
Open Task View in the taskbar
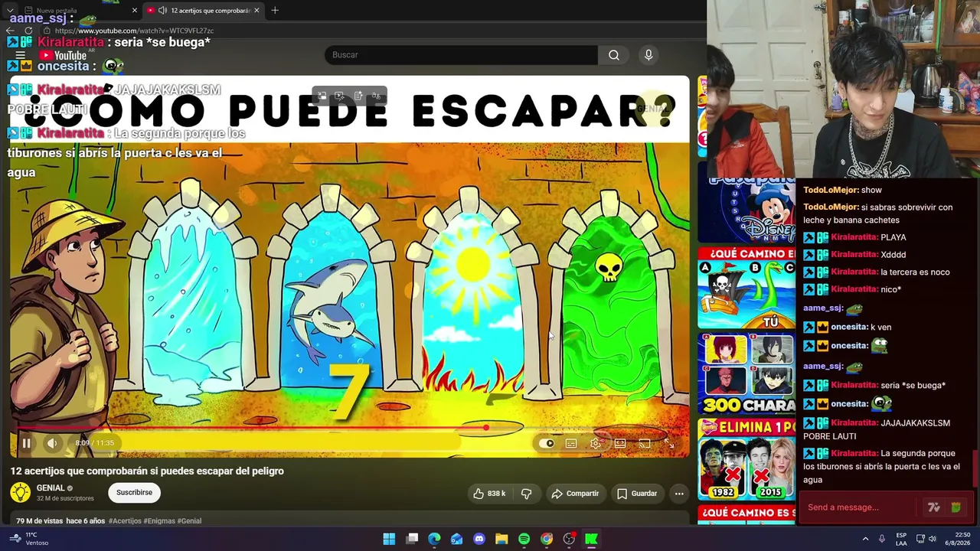412,540
